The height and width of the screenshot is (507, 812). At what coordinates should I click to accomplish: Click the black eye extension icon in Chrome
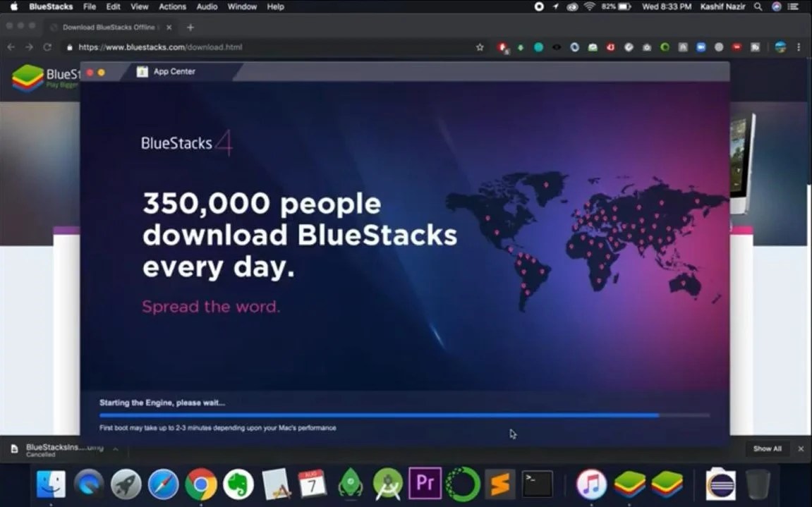coord(556,47)
